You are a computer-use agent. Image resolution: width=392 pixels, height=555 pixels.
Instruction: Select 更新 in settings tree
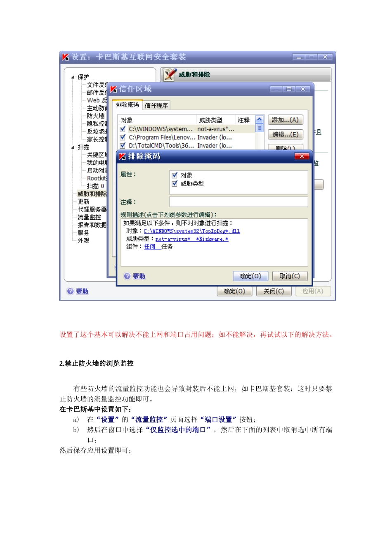point(83,202)
